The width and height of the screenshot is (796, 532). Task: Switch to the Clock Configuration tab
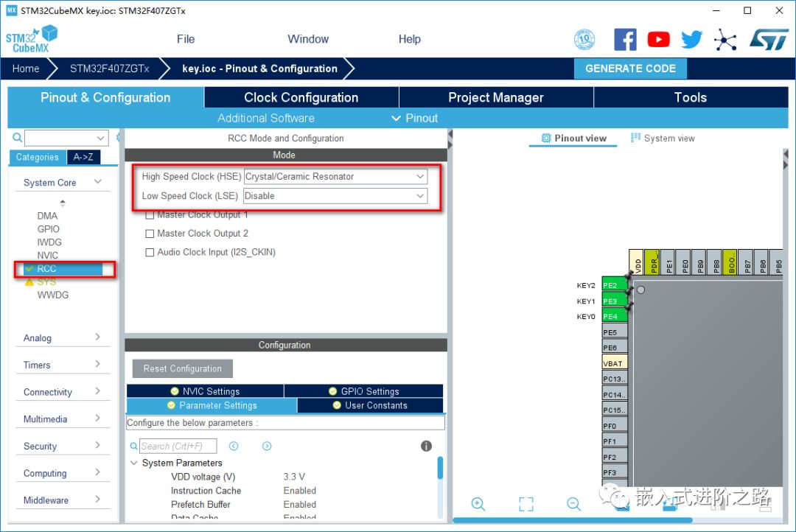coord(301,97)
